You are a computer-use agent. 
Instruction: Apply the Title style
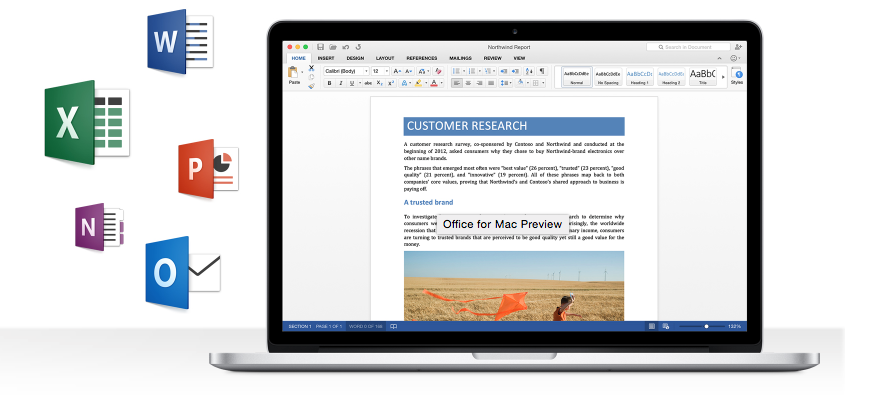coord(703,76)
